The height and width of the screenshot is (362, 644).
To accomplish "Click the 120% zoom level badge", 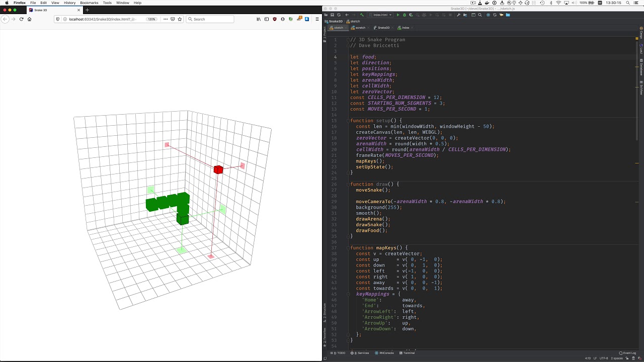I will [x=151, y=19].
